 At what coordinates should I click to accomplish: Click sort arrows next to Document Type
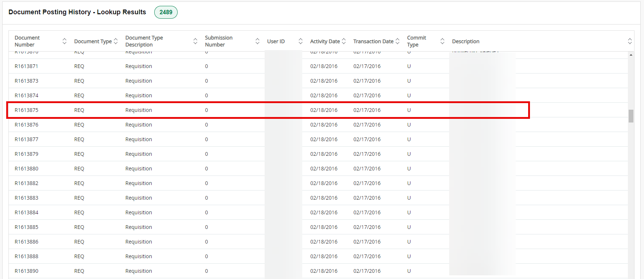(x=116, y=41)
